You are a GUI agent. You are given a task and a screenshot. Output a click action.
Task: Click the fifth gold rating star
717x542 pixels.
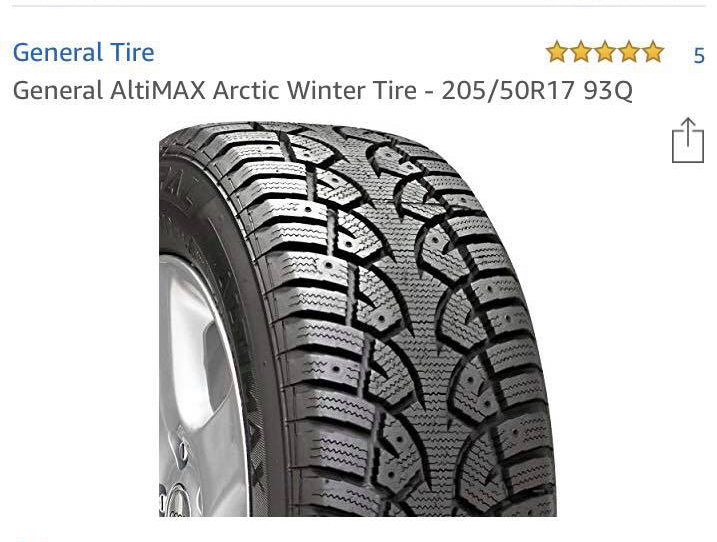653,52
